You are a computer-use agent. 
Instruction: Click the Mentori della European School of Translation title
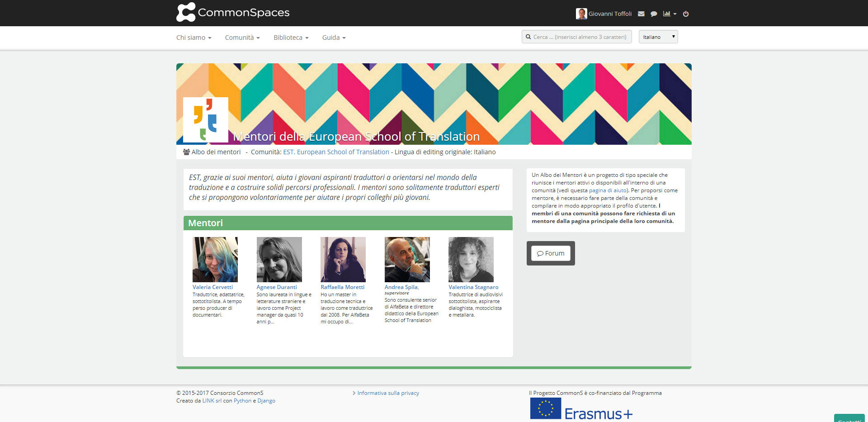coord(356,137)
